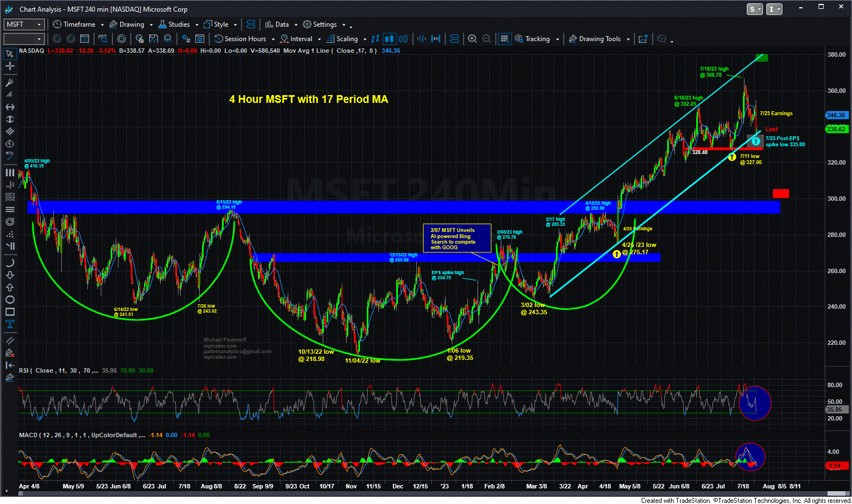
Task: Choose the three vertical bars drawing tool
Action: (9, 172)
